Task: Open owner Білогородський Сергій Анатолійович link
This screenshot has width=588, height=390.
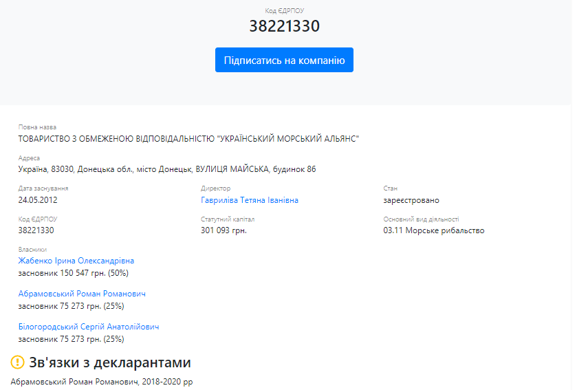Action: click(x=88, y=327)
